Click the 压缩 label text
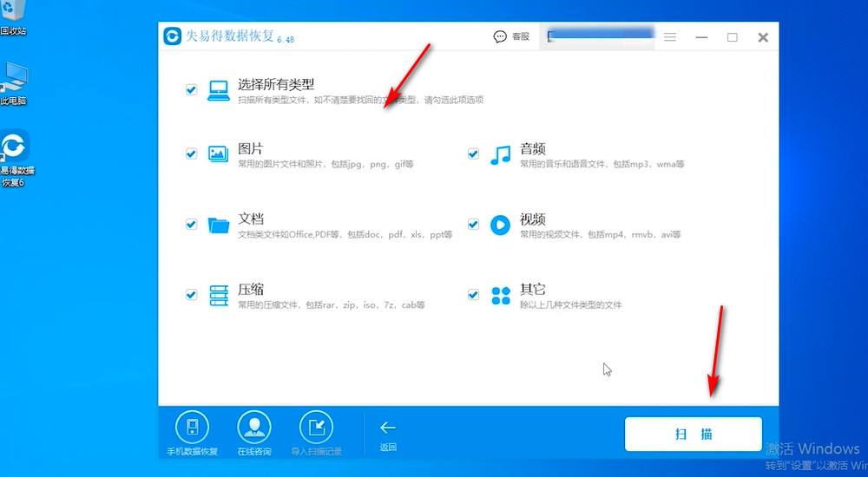Image resolution: width=868 pixels, height=477 pixels. [251, 290]
